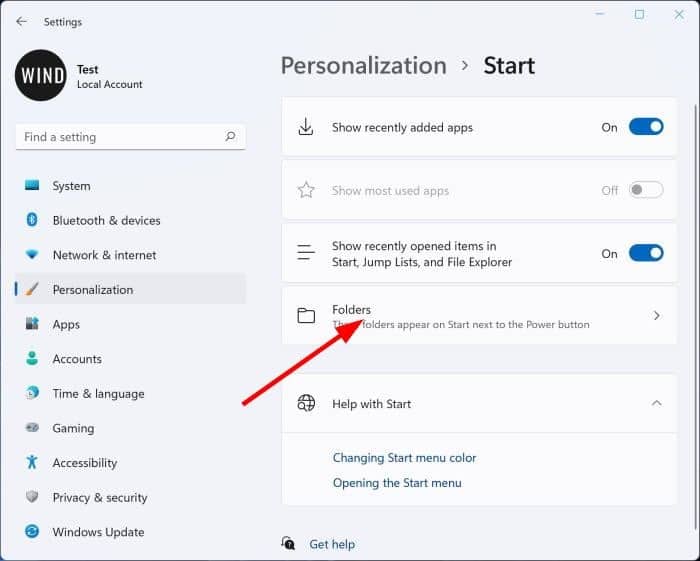Open Opening the Start menu link

pyautogui.click(x=397, y=482)
